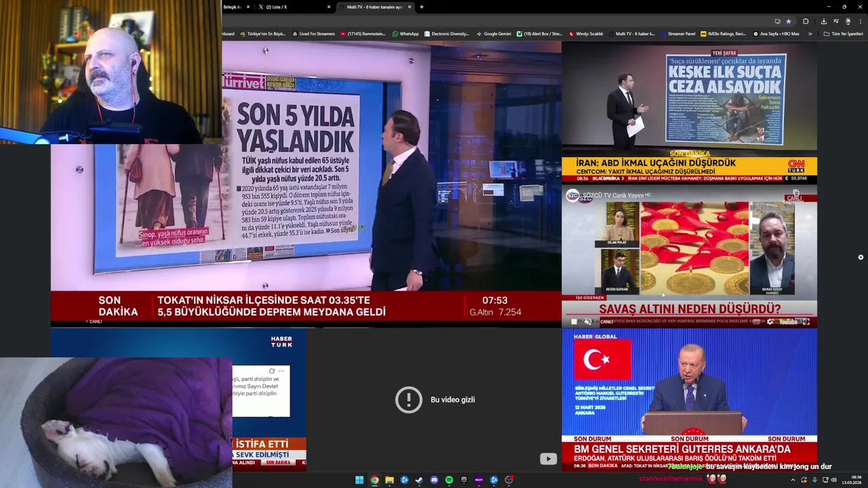Show hidden system tray icons

[793, 480]
